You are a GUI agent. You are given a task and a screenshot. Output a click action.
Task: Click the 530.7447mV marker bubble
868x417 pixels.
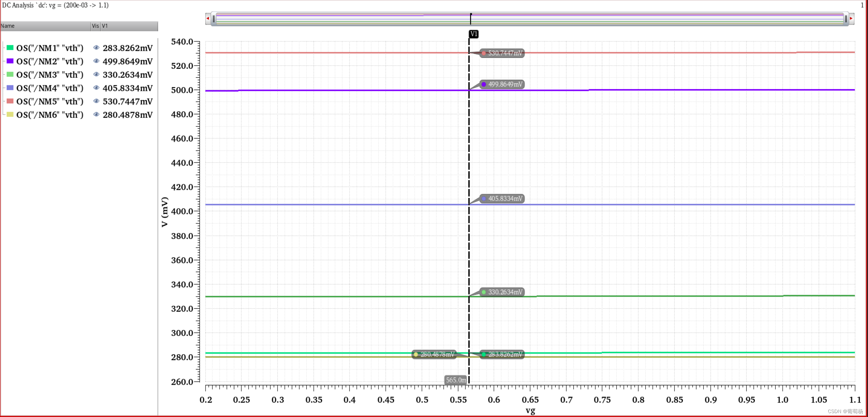tap(502, 53)
